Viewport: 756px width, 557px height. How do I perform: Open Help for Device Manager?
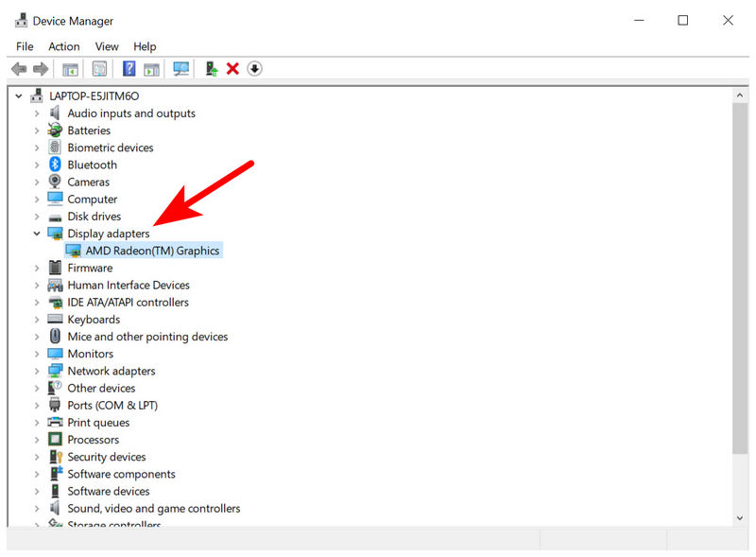tap(129, 68)
